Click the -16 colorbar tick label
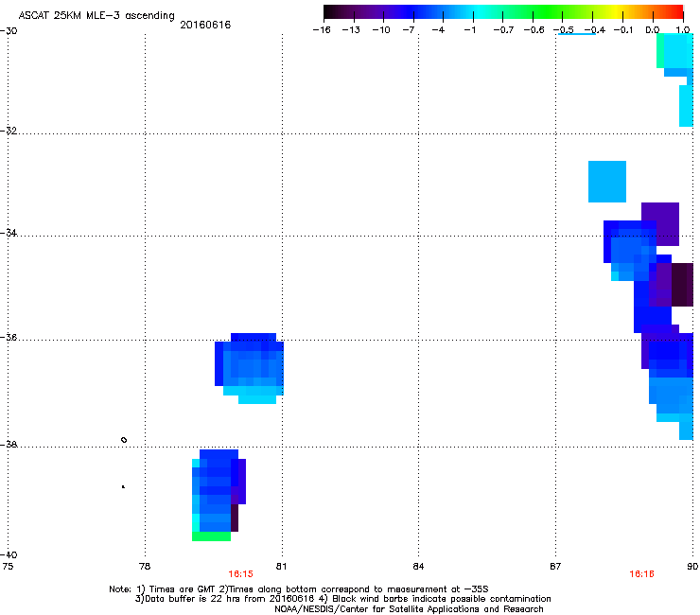Image resolution: width=700 pixels, height=615 pixels. click(x=322, y=30)
